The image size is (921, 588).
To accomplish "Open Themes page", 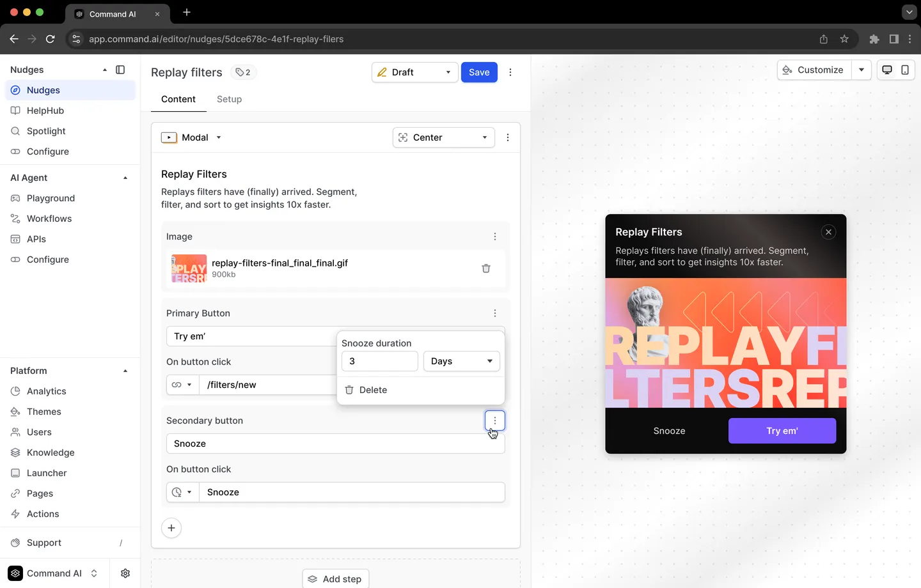I will pyautogui.click(x=70, y=412).
